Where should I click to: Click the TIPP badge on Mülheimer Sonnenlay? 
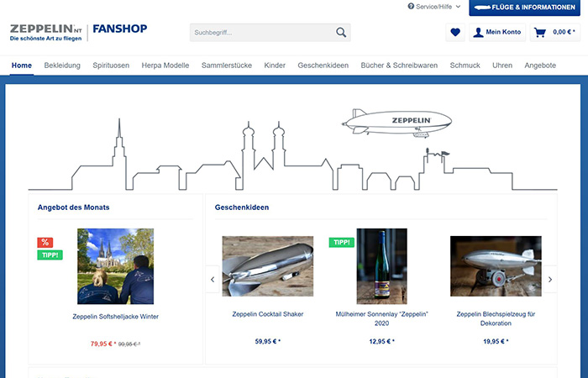tap(342, 242)
